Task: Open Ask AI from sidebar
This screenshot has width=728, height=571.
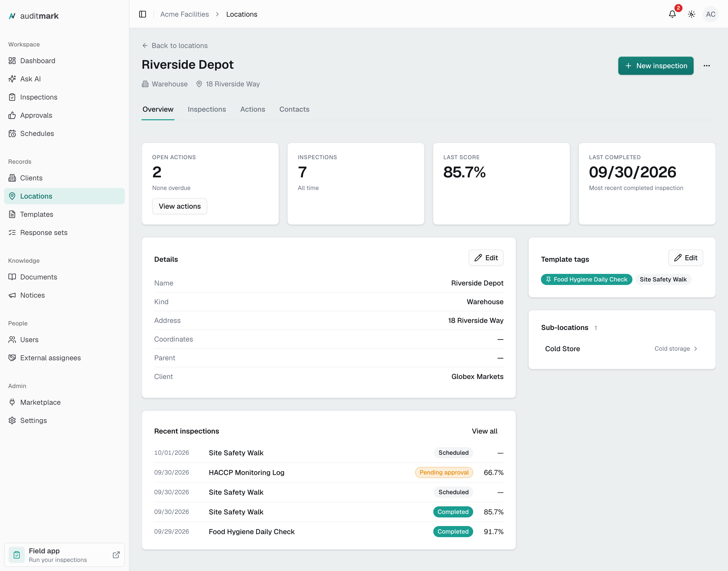Action: coord(64,79)
